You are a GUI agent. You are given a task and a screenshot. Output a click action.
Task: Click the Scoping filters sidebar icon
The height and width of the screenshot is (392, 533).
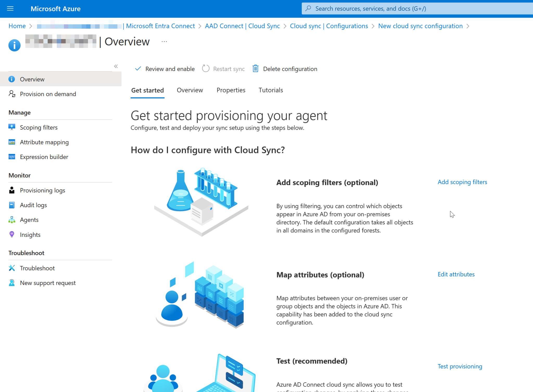point(12,127)
